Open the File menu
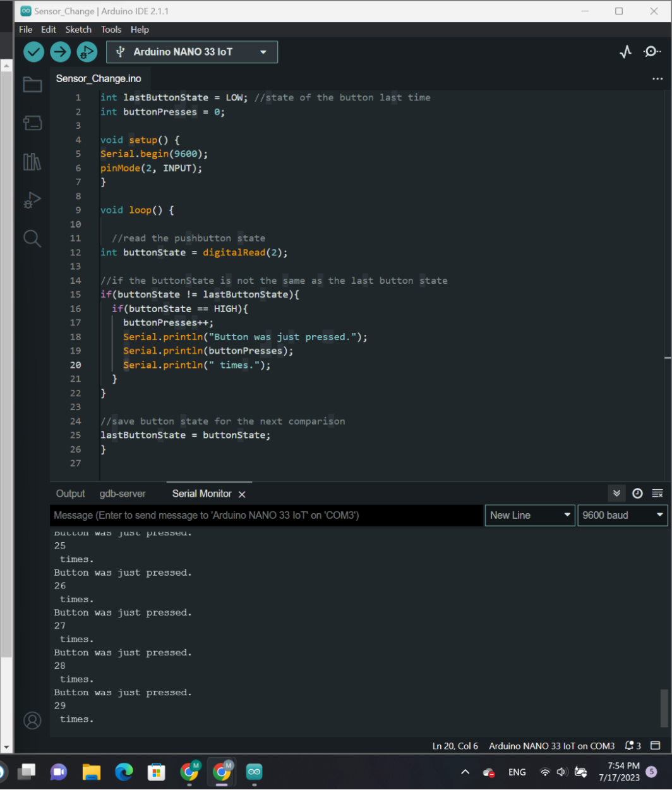The height and width of the screenshot is (790, 672). click(x=26, y=30)
